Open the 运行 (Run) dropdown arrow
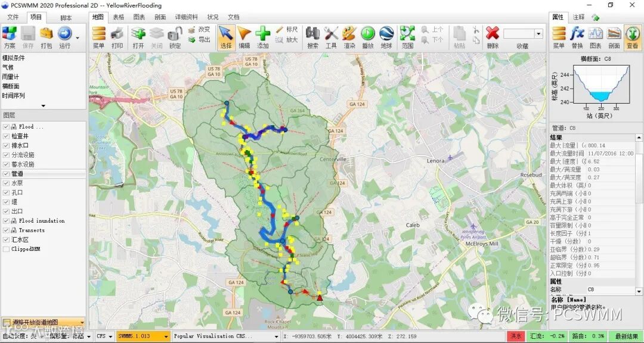The height and width of the screenshot is (343, 644). [x=77, y=38]
